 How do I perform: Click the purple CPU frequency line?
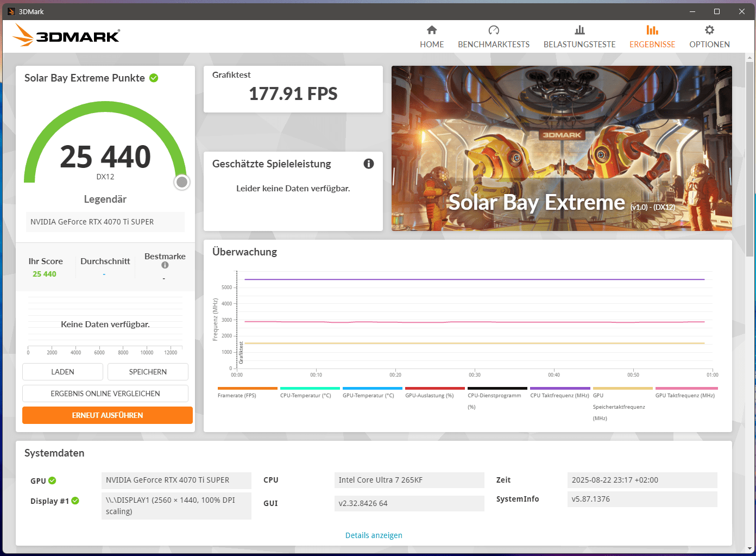(x=474, y=279)
